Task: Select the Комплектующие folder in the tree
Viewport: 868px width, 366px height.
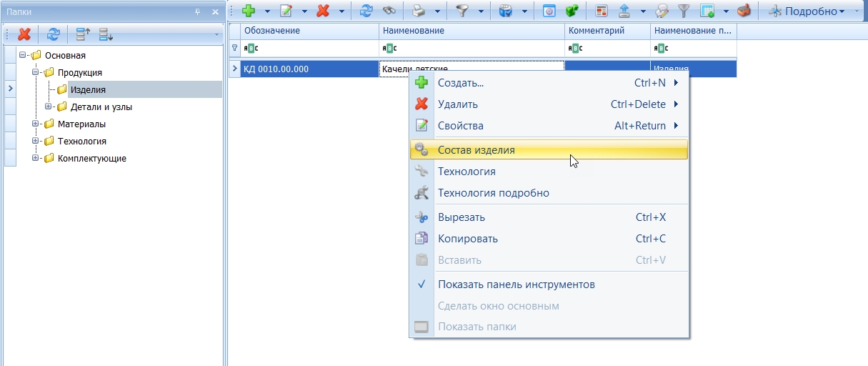Action: pos(92,158)
